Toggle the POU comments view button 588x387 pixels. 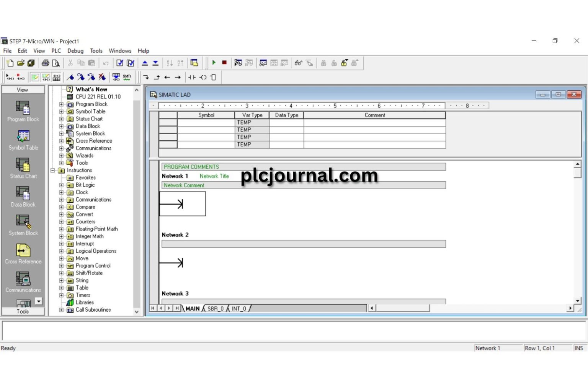35,77
